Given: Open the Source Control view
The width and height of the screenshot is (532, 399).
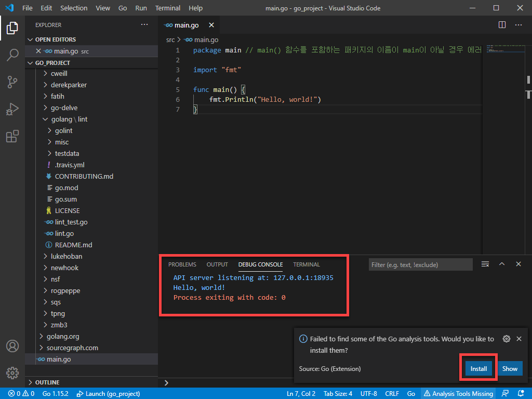Looking at the screenshot, I should [x=12, y=82].
